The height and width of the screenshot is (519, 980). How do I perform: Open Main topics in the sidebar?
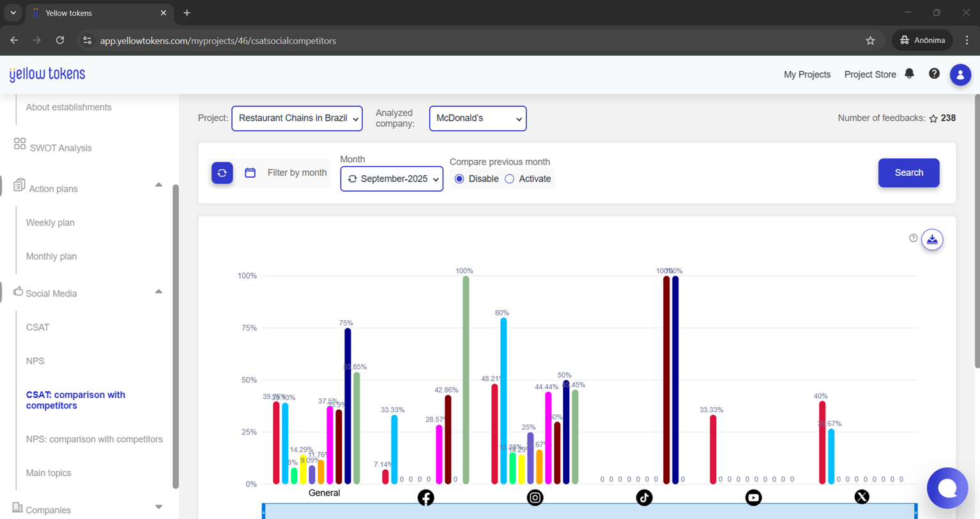coord(49,474)
